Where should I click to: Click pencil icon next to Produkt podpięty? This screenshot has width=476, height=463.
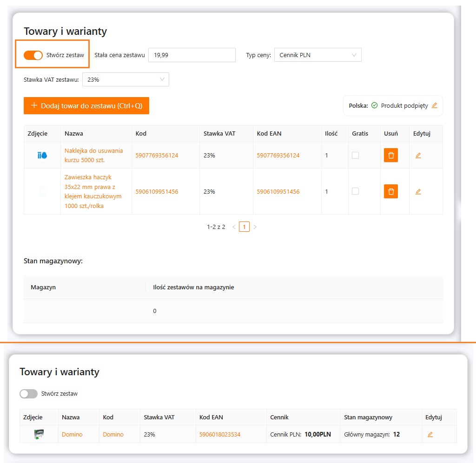point(435,105)
